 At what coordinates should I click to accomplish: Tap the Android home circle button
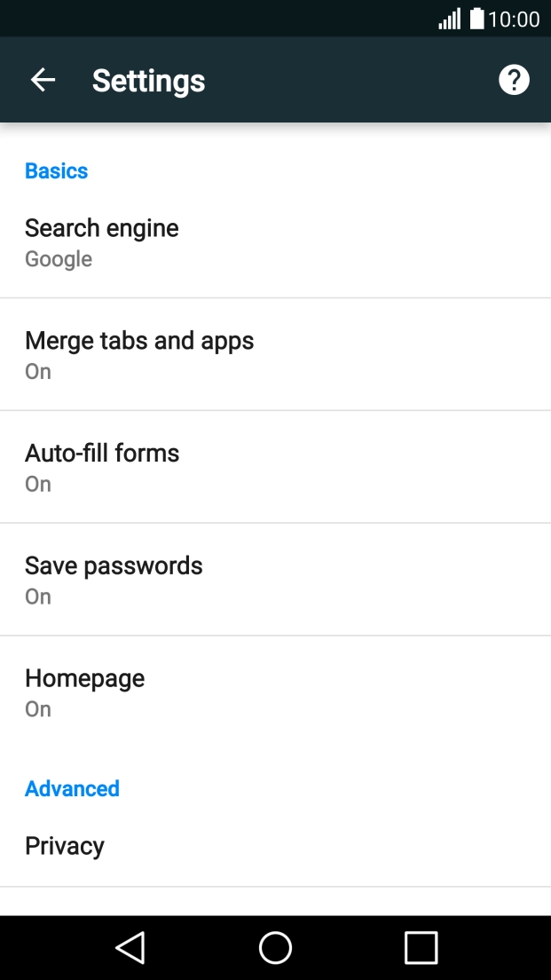[275, 948]
